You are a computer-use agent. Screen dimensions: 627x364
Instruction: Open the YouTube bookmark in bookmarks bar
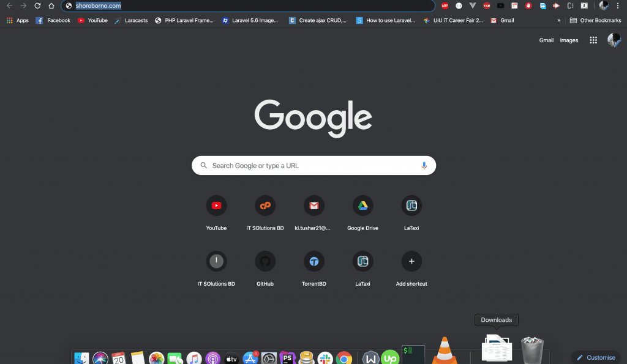[x=93, y=20]
